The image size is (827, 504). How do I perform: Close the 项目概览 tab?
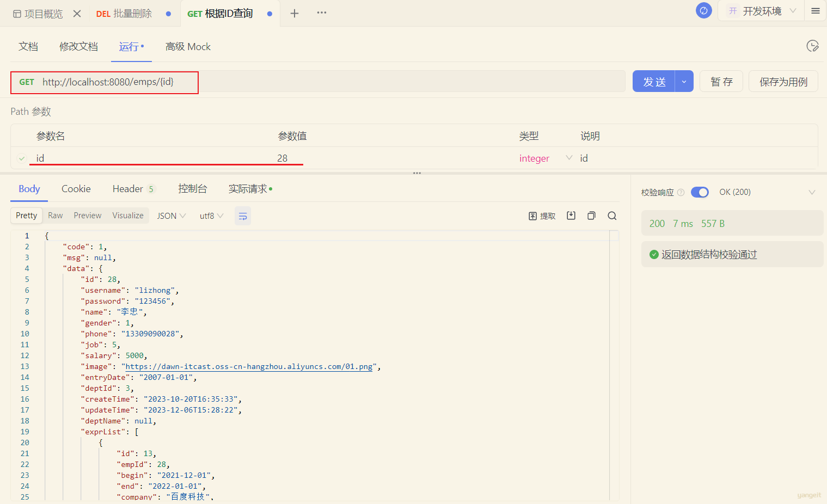point(77,14)
